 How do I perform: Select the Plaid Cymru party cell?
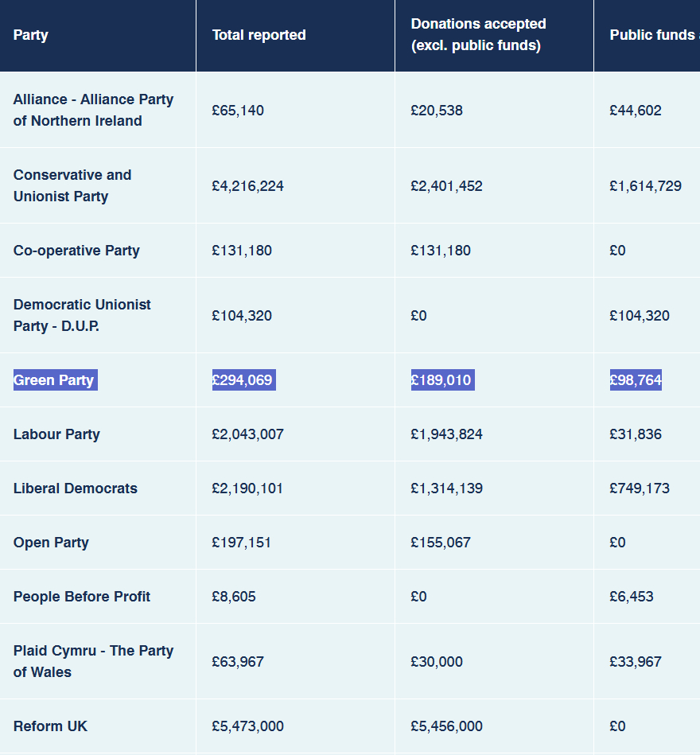pos(93,661)
